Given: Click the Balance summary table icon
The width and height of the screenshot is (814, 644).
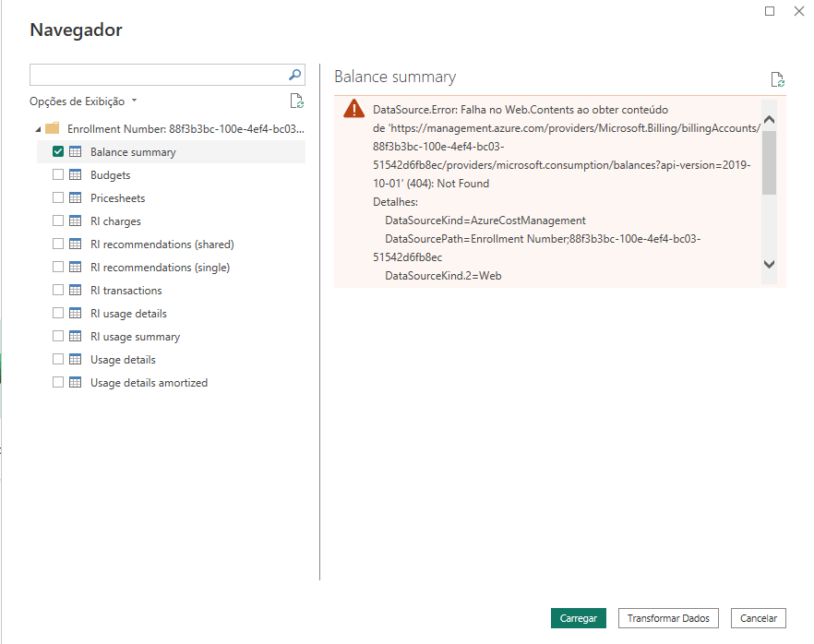Looking at the screenshot, I should 76,151.
